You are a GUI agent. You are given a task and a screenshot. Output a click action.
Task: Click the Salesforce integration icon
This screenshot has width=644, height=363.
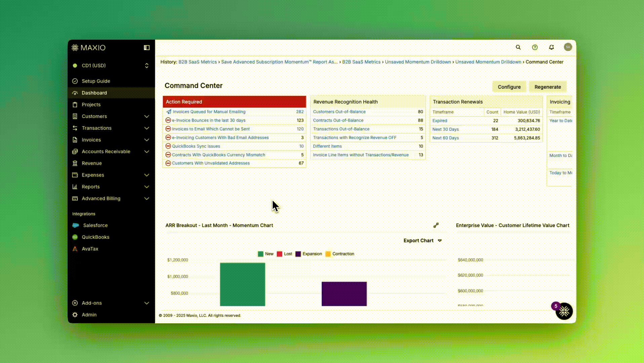[76, 225]
